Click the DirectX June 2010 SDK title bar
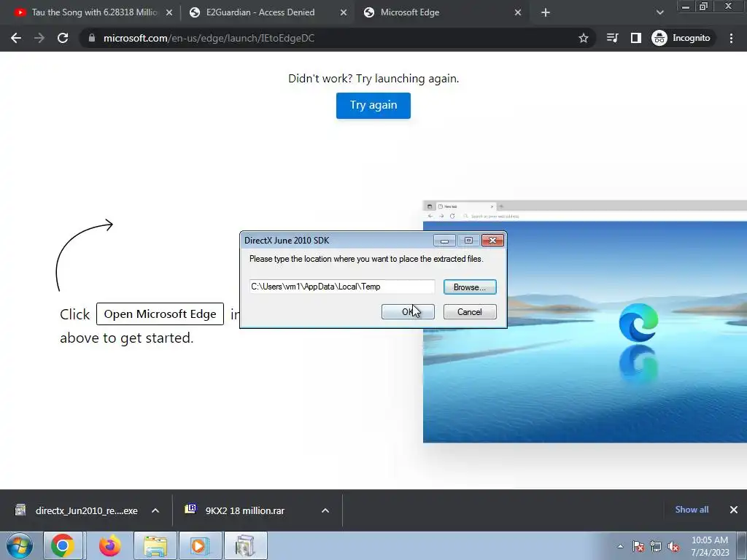The width and height of the screenshot is (747, 560). tap(336, 241)
